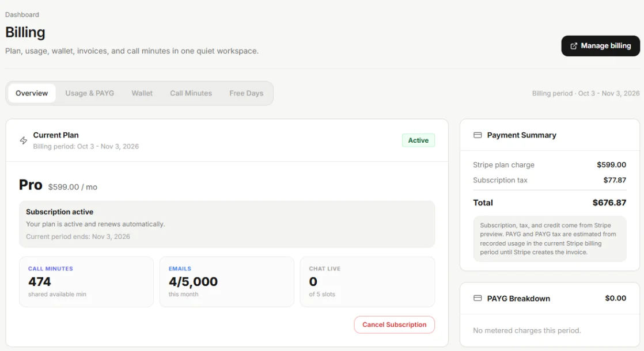Click the Payment Summary title
Viewport: 644px width, 351px height.
pyautogui.click(x=522, y=135)
